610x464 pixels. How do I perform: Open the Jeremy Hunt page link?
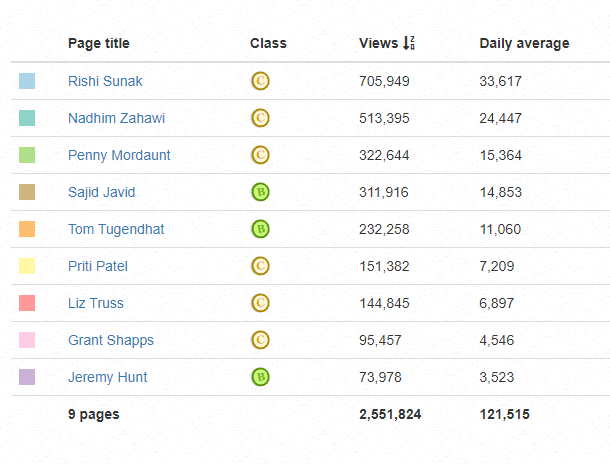(107, 377)
